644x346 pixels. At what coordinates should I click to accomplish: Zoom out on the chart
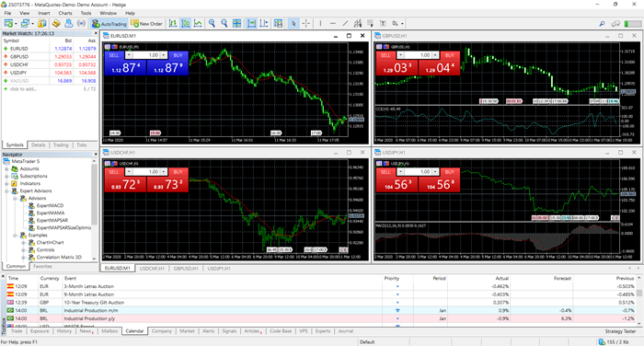224,23
